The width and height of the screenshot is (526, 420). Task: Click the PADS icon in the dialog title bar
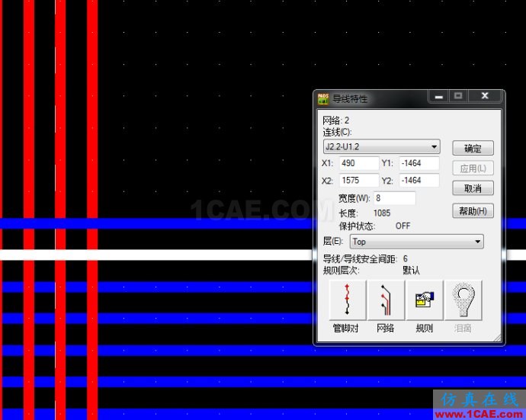point(323,98)
